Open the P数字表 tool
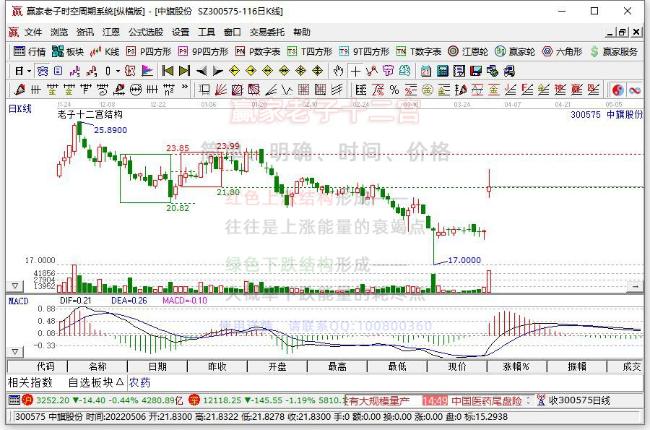This screenshot has height=430, width=650. click(258, 51)
